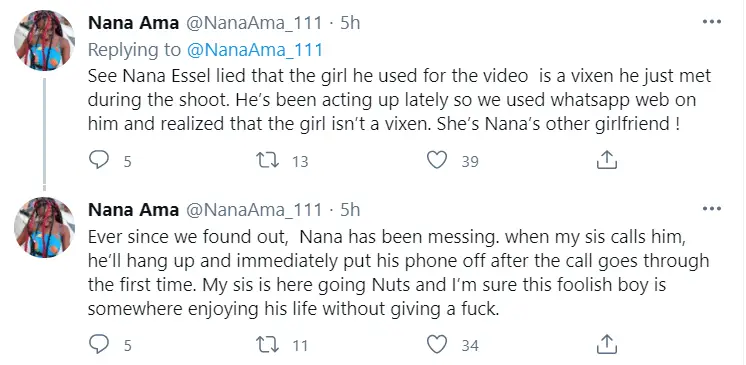Open Nana Ama's profile picture on first tweet
This screenshot has width=746, height=365.
(x=44, y=40)
